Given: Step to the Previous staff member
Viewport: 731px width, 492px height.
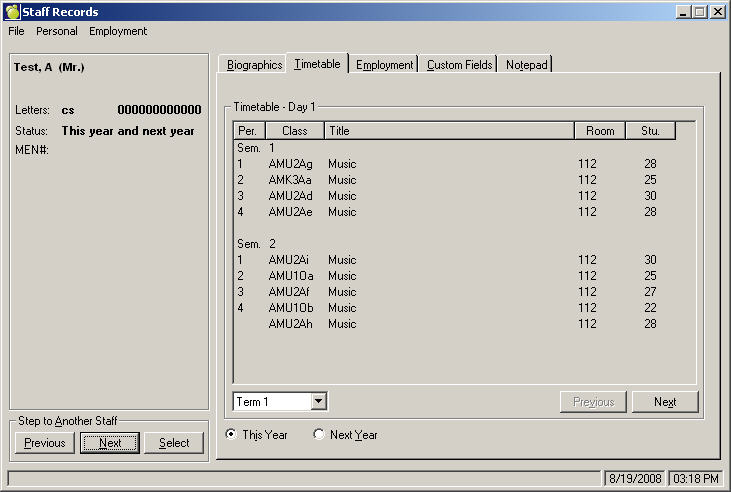Looking at the screenshot, I should tap(45, 443).
